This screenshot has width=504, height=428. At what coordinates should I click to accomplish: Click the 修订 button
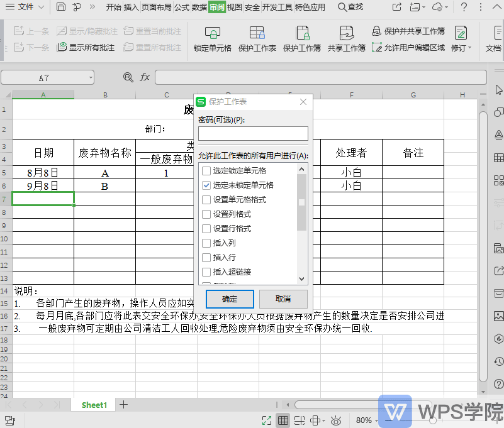[x=461, y=38]
